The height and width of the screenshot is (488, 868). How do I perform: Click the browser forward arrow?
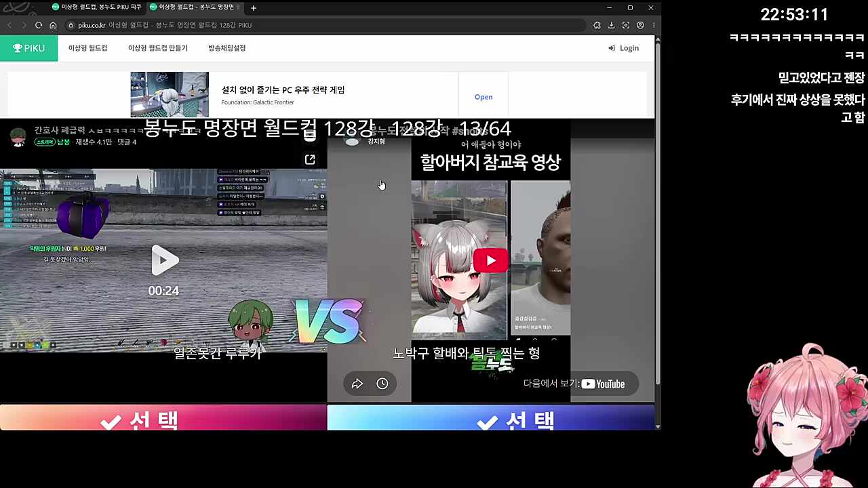(24, 25)
